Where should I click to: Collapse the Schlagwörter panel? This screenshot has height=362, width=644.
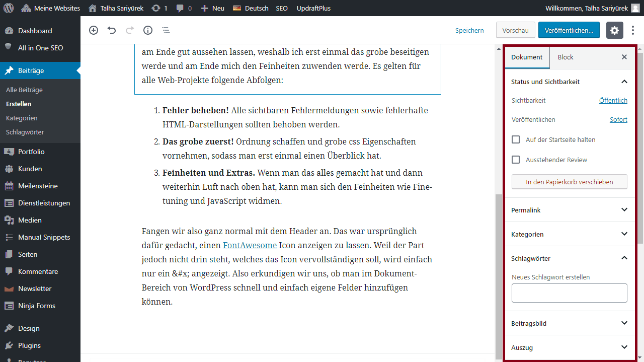click(x=570, y=258)
